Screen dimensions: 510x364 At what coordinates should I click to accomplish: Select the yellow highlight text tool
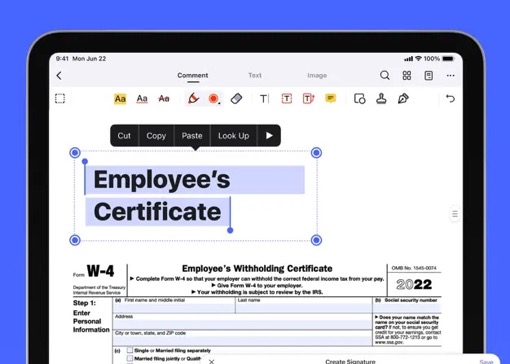[x=120, y=99]
